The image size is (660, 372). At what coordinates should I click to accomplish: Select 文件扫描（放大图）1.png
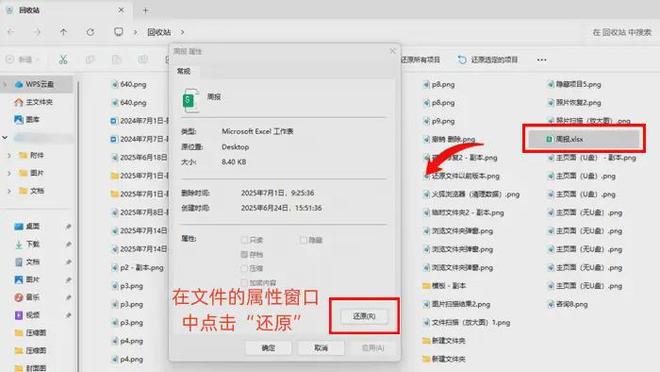466,322
